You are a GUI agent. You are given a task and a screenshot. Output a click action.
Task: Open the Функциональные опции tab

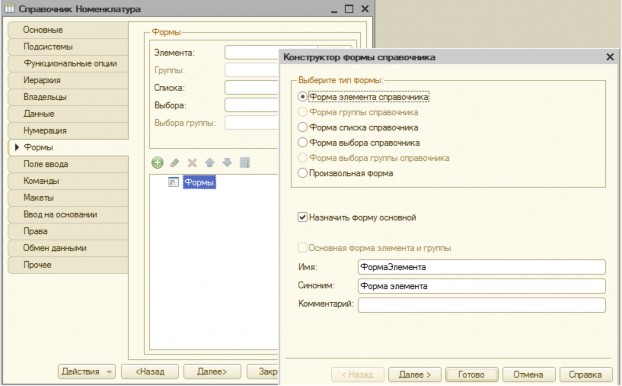pos(68,63)
